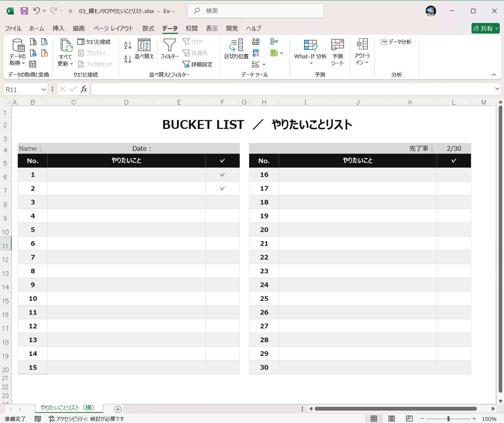This screenshot has width=504, height=423.
Task: Click the 予測シート forecast sheet icon
Action: click(x=337, y=52)
